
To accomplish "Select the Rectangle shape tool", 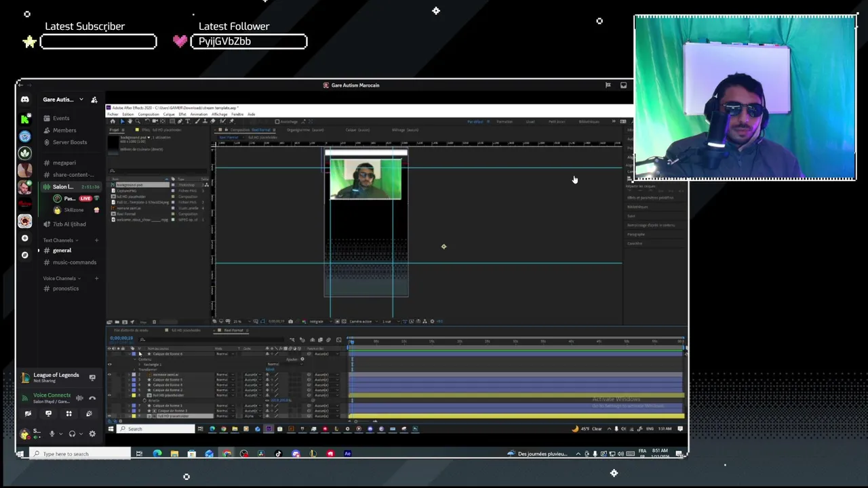I will click(x=172, y=121).
